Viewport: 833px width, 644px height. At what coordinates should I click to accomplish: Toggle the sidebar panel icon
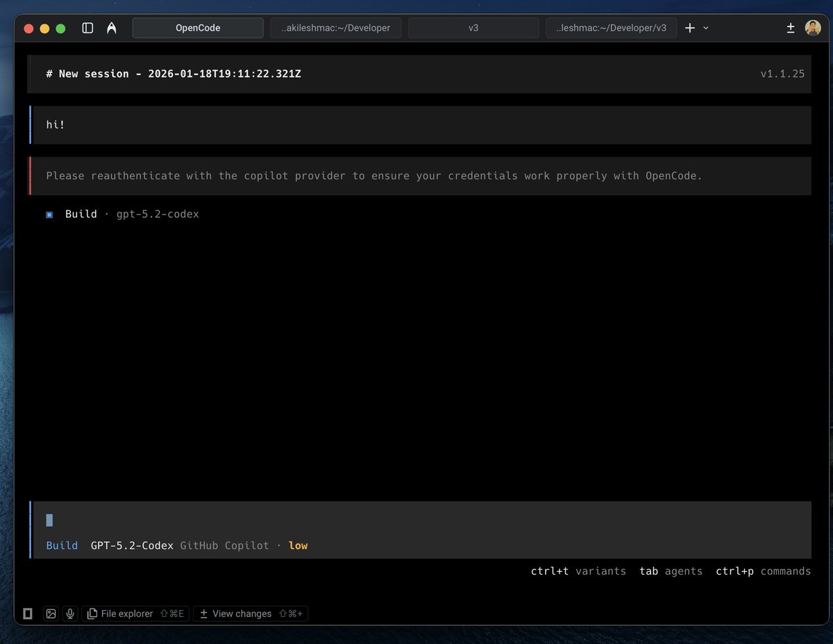(x=87, y=28)
